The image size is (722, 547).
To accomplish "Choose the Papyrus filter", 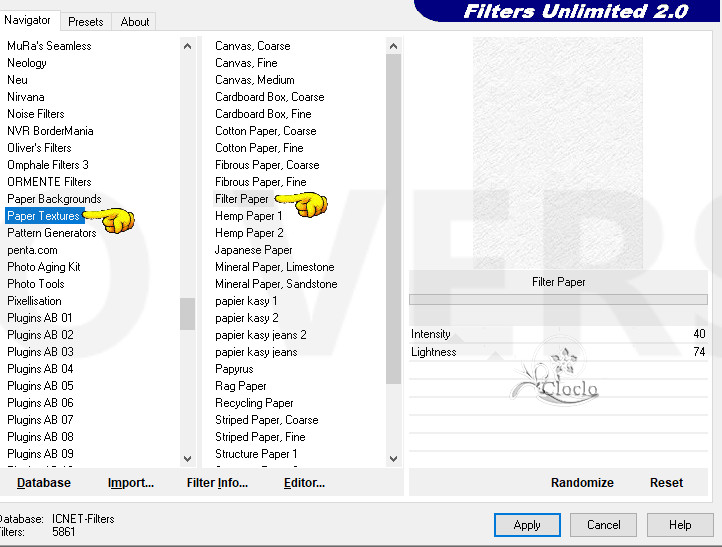I will tap(234, 369).
